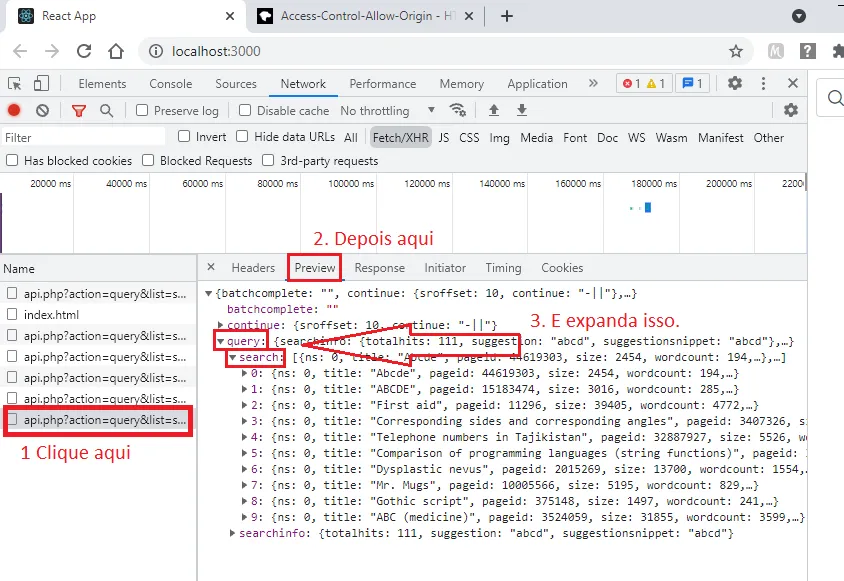Filter requests by WS type
Image resolution: width=844 pixels, height=581 pixels.
[x=636, y=138]
